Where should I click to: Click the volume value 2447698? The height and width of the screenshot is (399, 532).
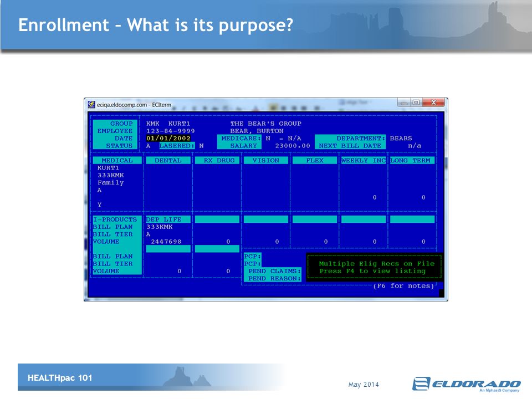point(166,242)
